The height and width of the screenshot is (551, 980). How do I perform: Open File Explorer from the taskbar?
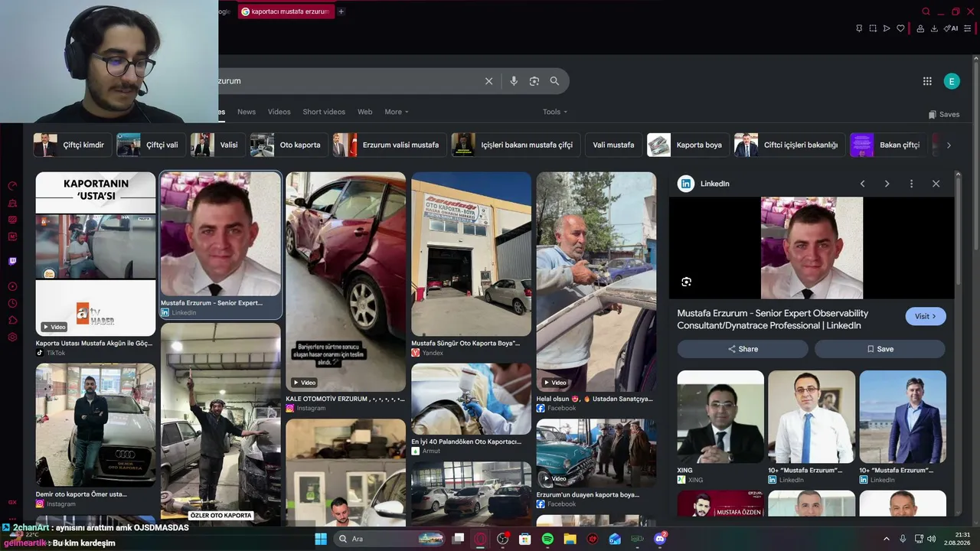[570, 539]
